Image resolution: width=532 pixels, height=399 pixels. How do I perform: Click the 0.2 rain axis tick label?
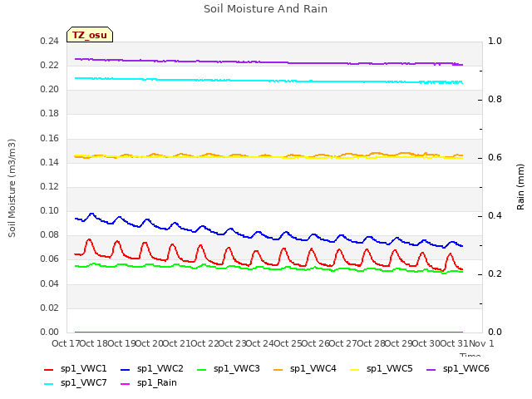[x=495, y=273]
